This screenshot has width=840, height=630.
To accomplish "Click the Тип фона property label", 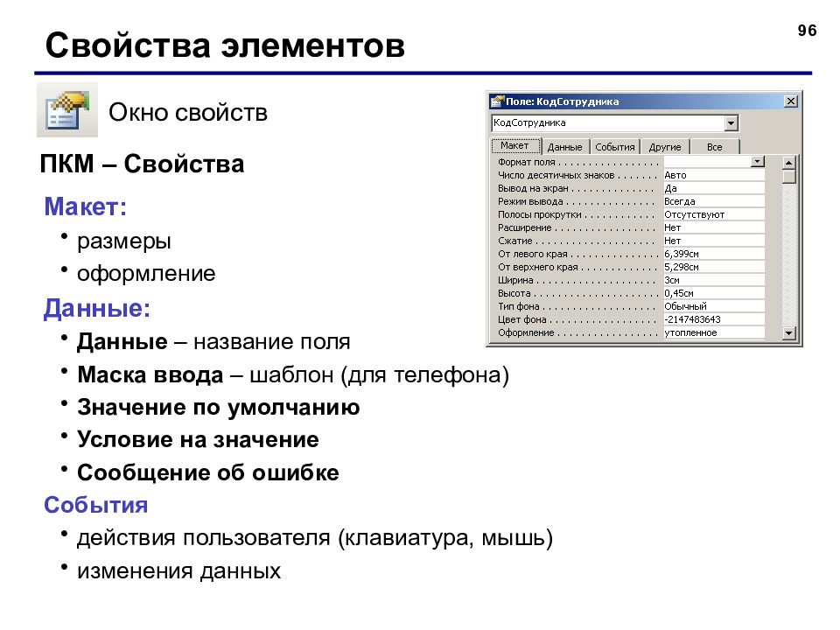I will tap(519, 306).
